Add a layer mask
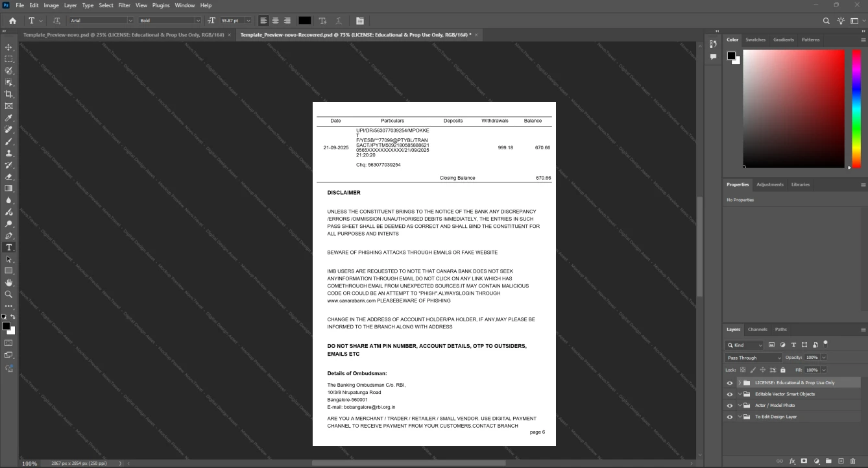 tap(804, 461)
